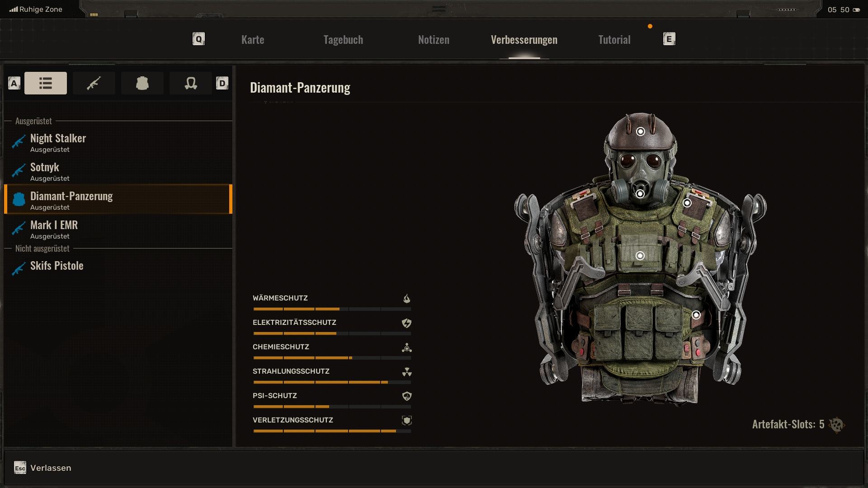Select the shoulder upgrade node marker
Screen dimensions: 868x488
coord(687,203)
